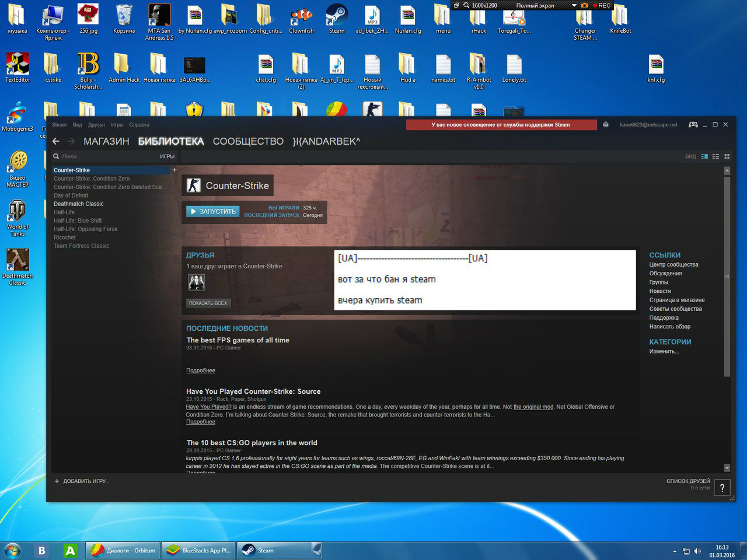Open Страница в магазине link
Screen dimensions: 747x560
coord(677,300)
